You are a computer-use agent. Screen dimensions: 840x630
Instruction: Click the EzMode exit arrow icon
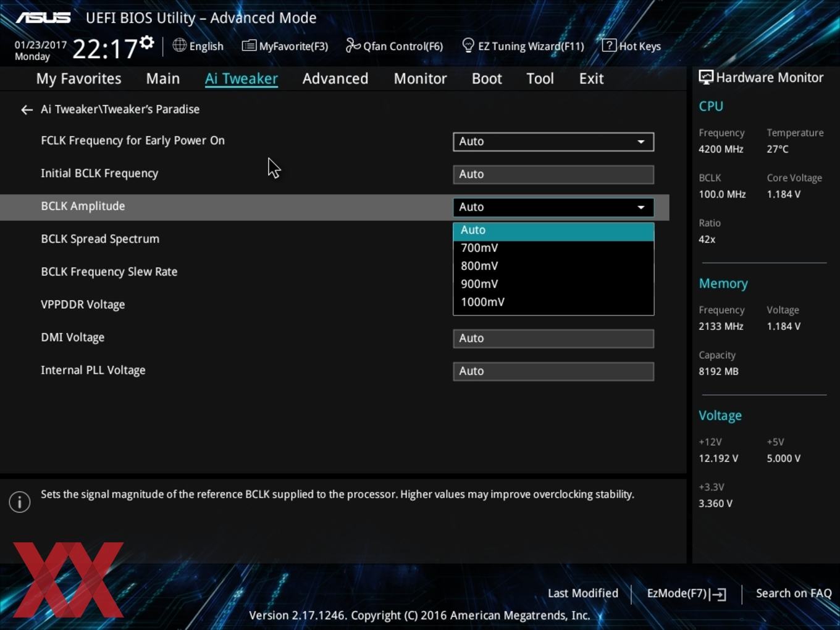718,594
